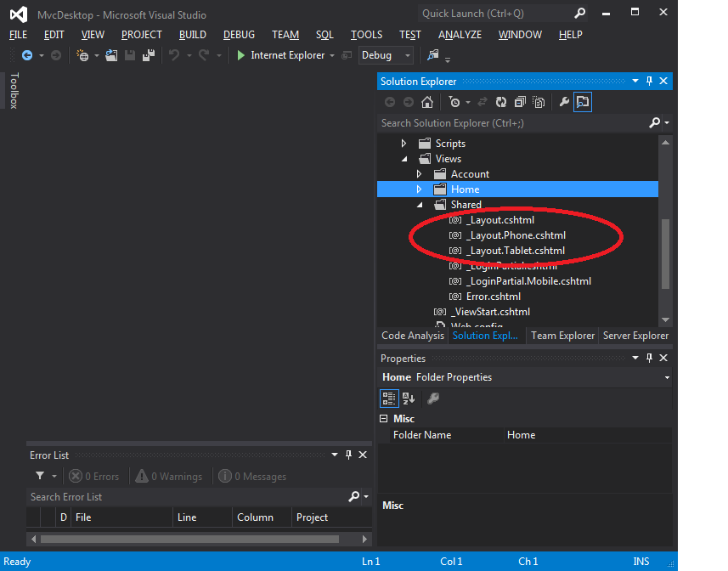
Task: Open the TOOLS menu
Action: (x=366, y=35)
